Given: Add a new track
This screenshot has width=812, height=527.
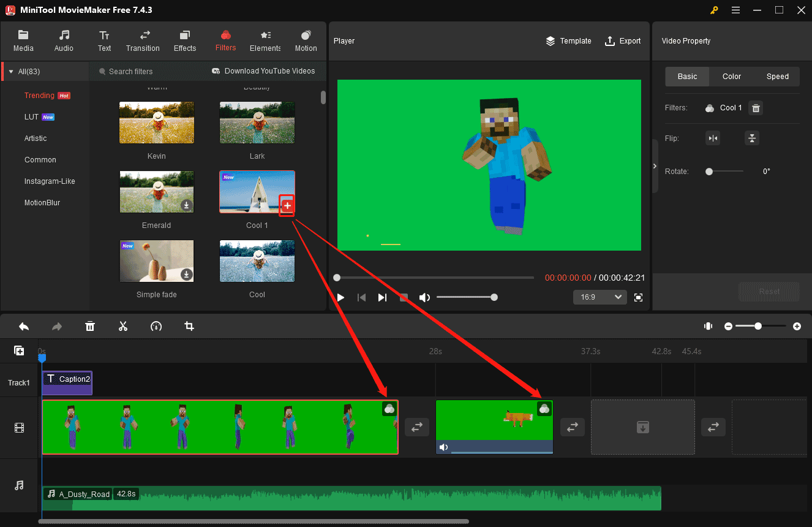Looking at the screenshot, I should [19, 351].
